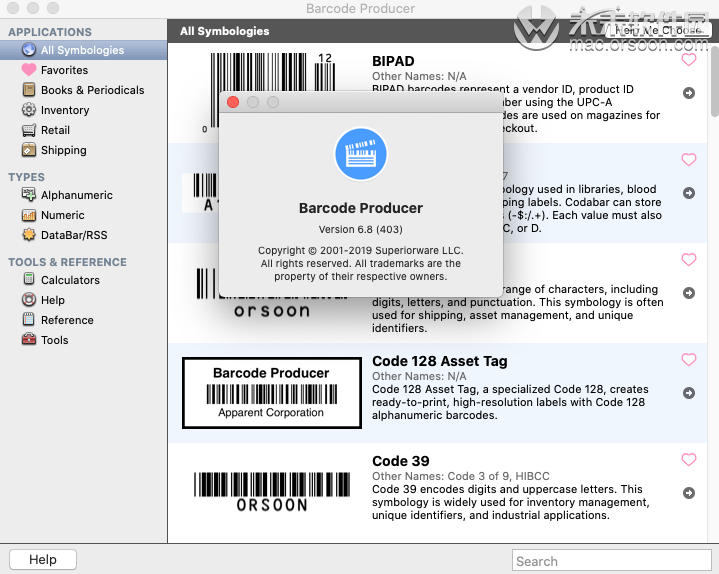Select Shipping category label
The image size is (719, 574).
pos(64,150)
